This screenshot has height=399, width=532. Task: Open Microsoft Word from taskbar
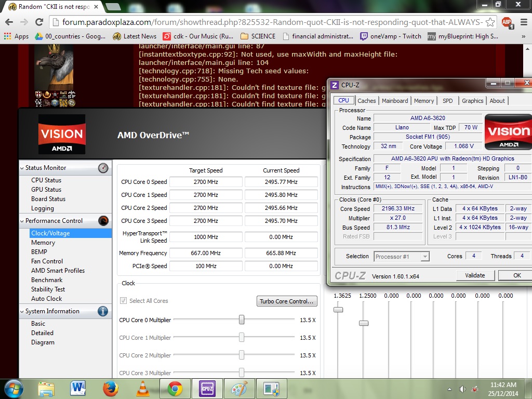pos(78,389)
